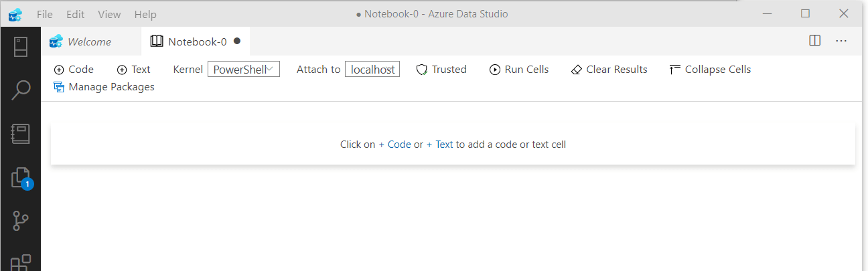This screenshot has width=868, height=271.
Task: Toggle the Trusted notebook state
Action: [x=441, y=70]
